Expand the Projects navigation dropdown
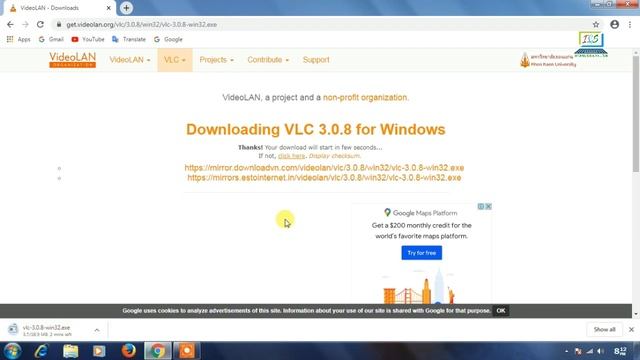The height and width of the screenshot is (360, 640). tap(216, 60)
